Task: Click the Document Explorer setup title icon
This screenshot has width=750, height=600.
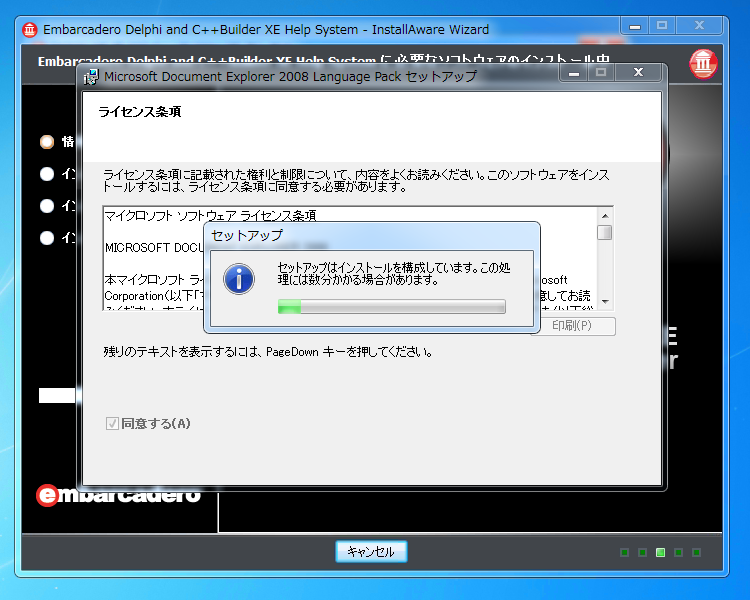Action: [x=91, y=77]
